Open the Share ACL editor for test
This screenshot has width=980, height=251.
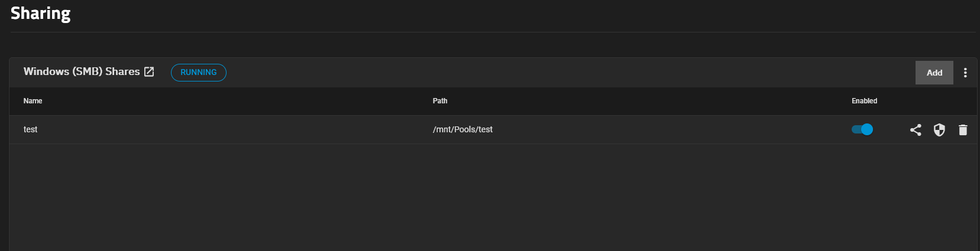(916, 130)
